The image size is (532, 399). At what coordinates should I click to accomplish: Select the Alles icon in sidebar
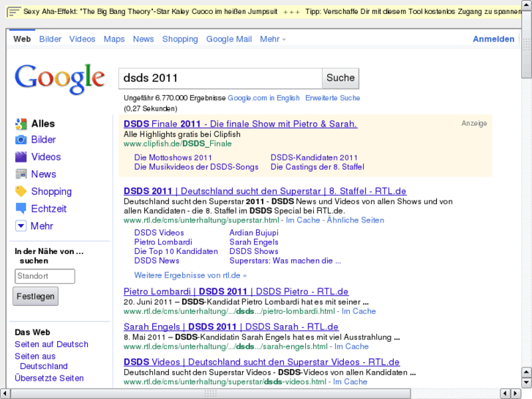click(x=21, y=124)
